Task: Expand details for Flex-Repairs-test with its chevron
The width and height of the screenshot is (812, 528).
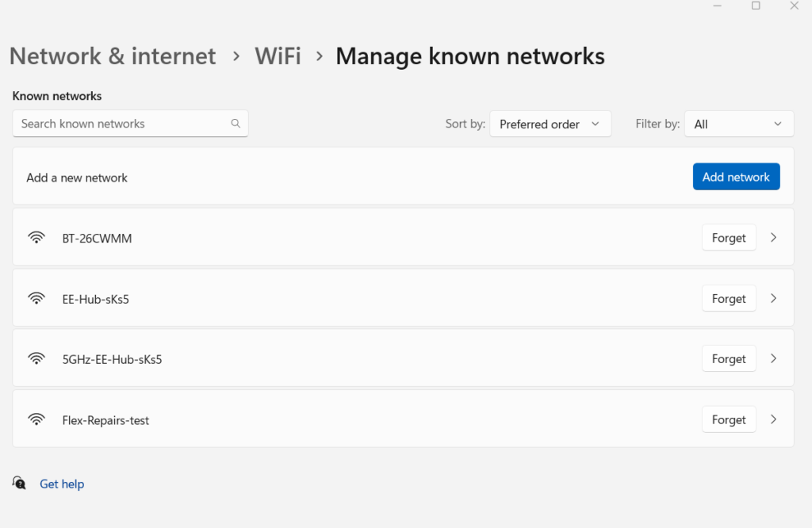Action: click(773, 419)
